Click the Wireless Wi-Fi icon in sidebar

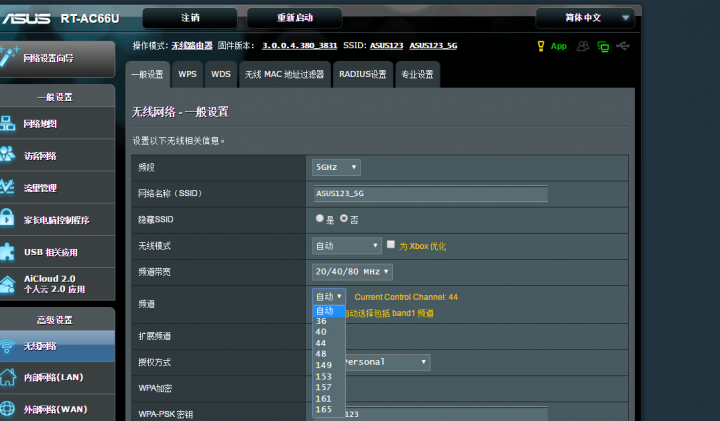click(7, 346)
